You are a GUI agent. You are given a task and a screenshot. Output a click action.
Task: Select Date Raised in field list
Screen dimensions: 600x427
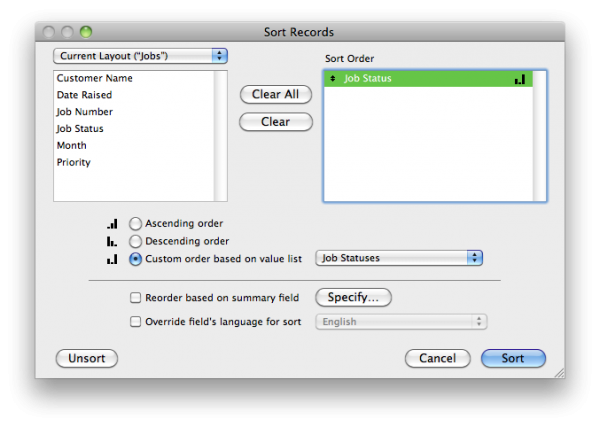click(134, 95)
